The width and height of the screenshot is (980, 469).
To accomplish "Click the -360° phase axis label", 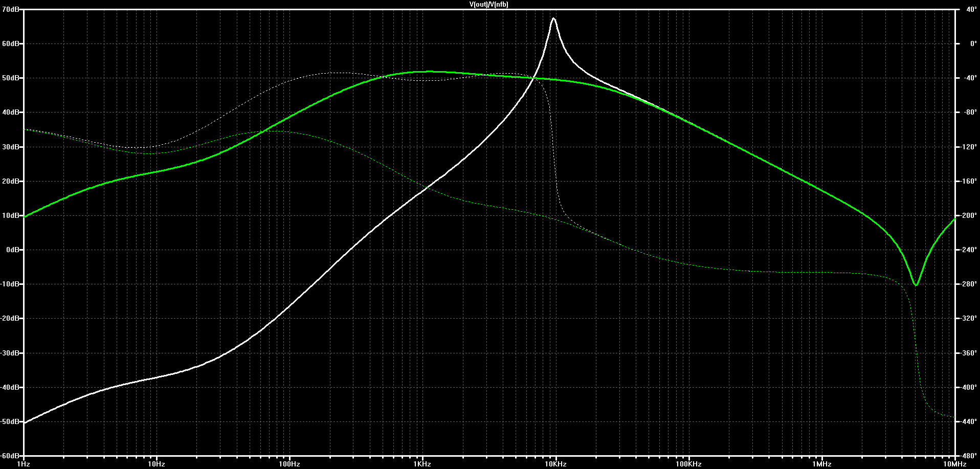I will pyautogui.click(x=969, y=353).
